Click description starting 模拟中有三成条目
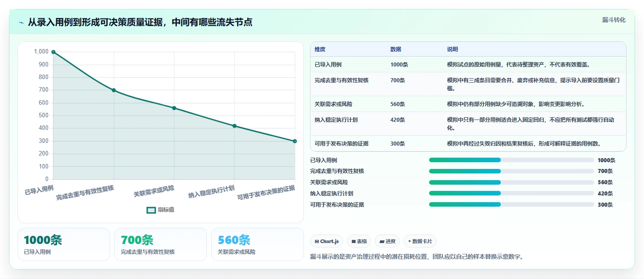644x279 pixels. coord(533,84)
